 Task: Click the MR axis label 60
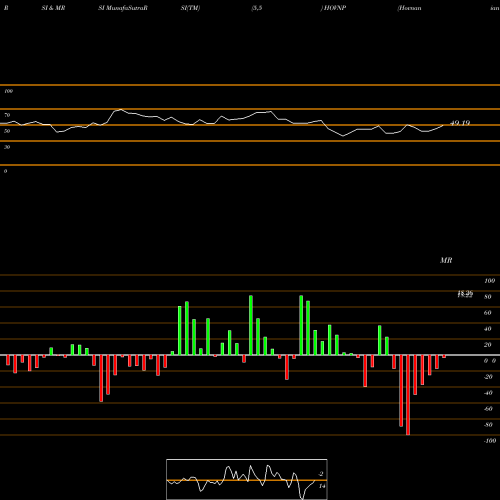click(x=488, y=313)
